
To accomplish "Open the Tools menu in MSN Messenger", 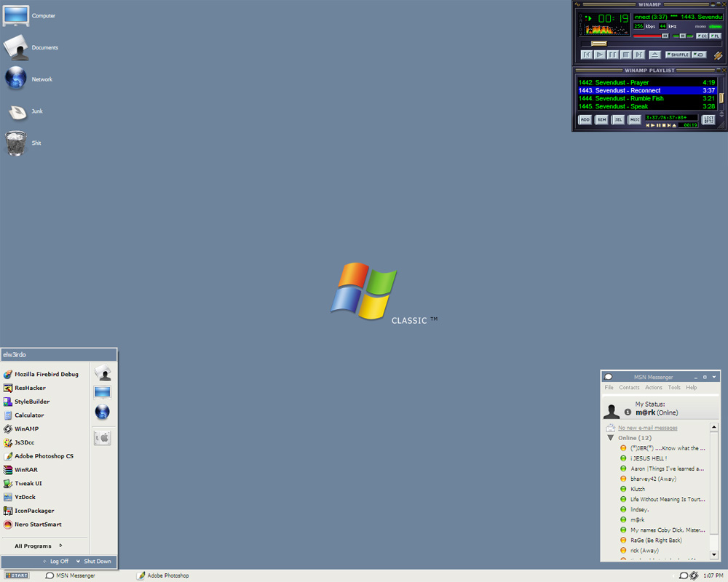I will click(x=674, y=388).
